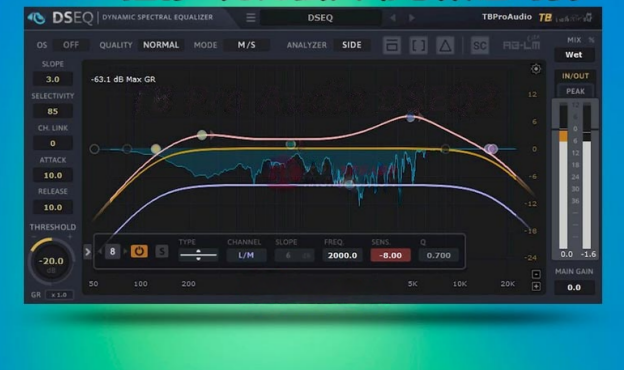
Task: Click the ATTACK value 10.0 field
Action: click(x=53, y=175)
